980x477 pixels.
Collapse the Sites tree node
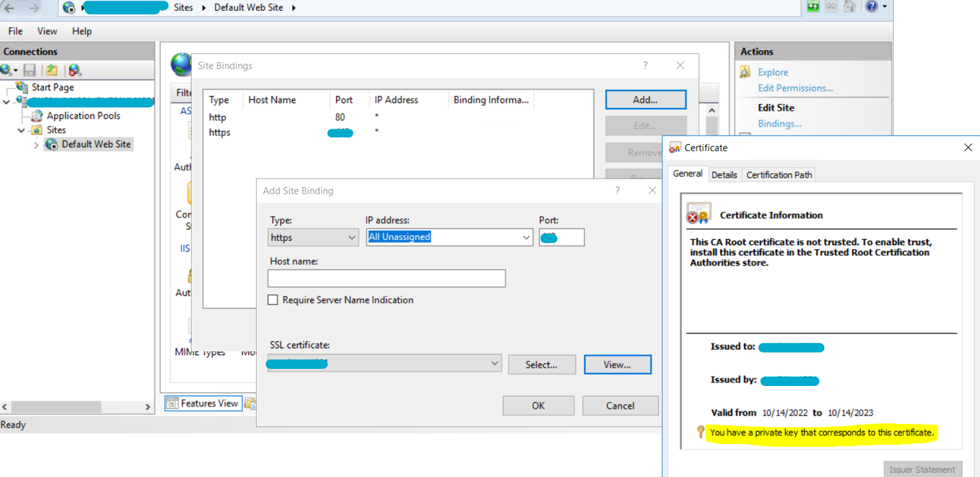(x=21, y=130)
